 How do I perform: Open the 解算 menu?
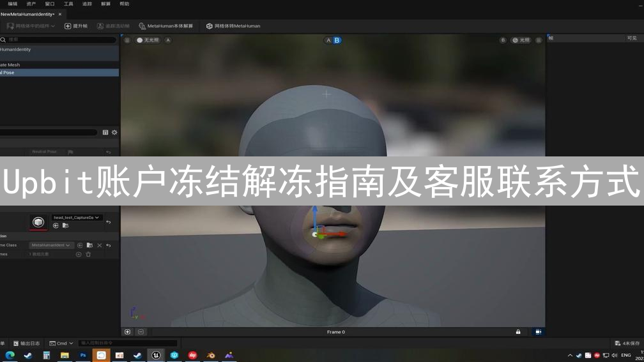click(105, 4)
